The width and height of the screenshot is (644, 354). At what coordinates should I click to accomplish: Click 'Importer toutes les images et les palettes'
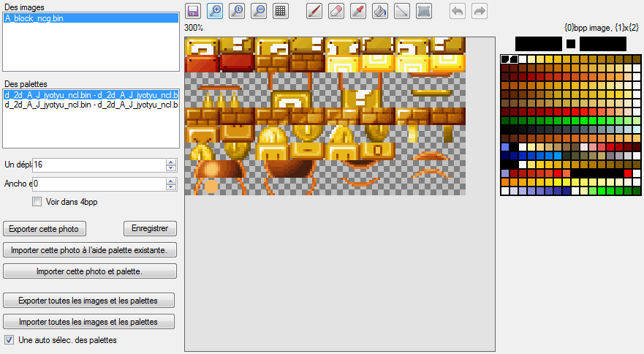point(88,322)
